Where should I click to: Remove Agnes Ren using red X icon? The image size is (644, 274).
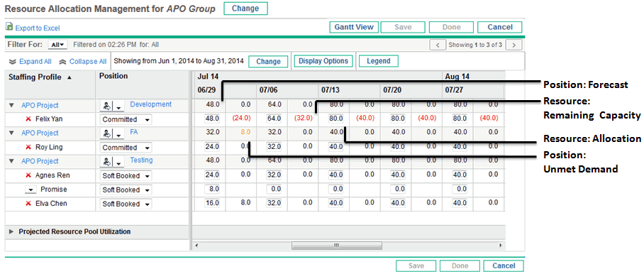point(28,175)
